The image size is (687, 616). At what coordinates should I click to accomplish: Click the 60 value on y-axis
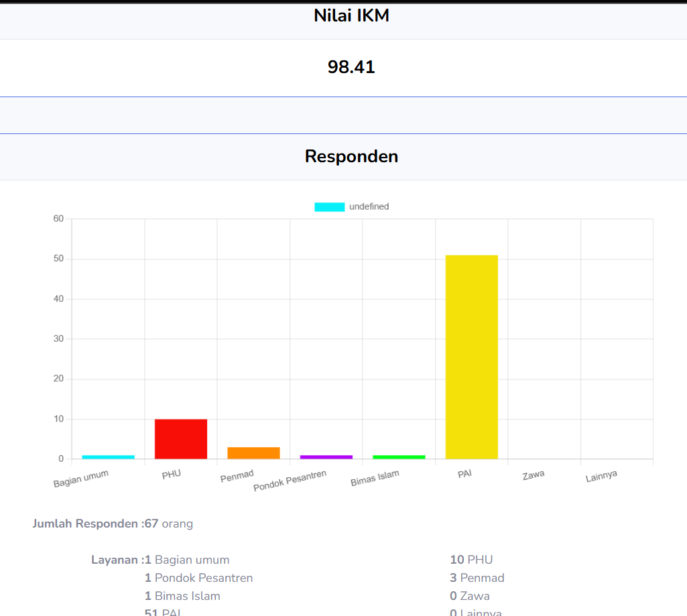(58, 219)
